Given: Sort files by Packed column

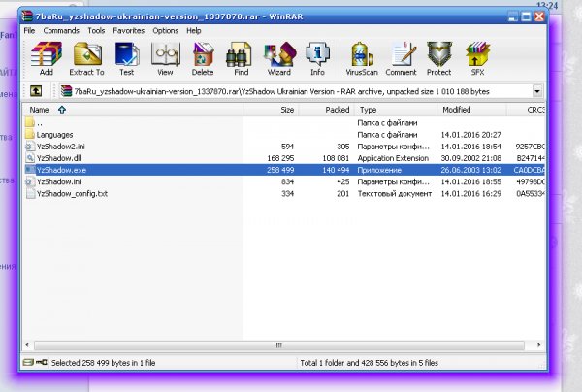Looking at the screenshot, I should click(x=327, y=110).
